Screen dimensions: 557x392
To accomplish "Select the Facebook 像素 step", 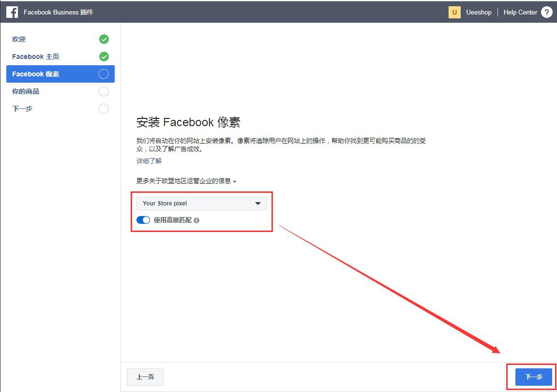I will tap(60, 74).
